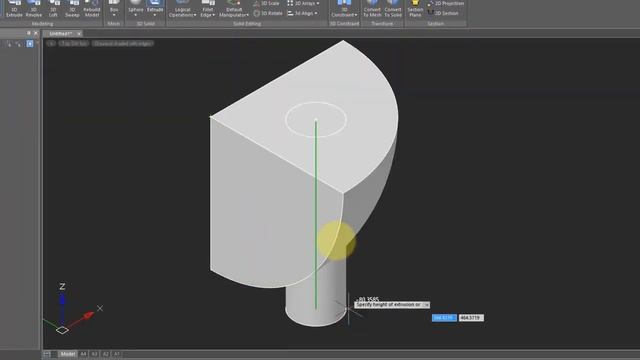This screenshot has height=360, width=640.
Task: Close the left side panel
Action: pos(36,33)
